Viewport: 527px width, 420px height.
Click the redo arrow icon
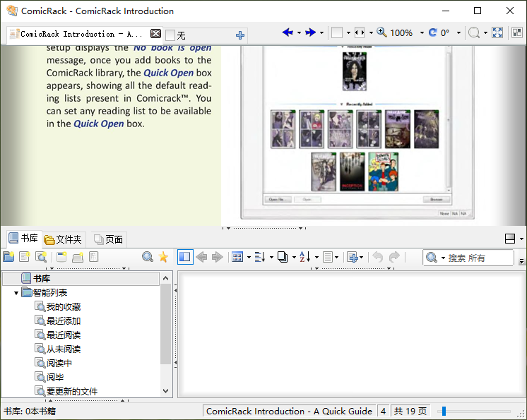click(394, 257)
